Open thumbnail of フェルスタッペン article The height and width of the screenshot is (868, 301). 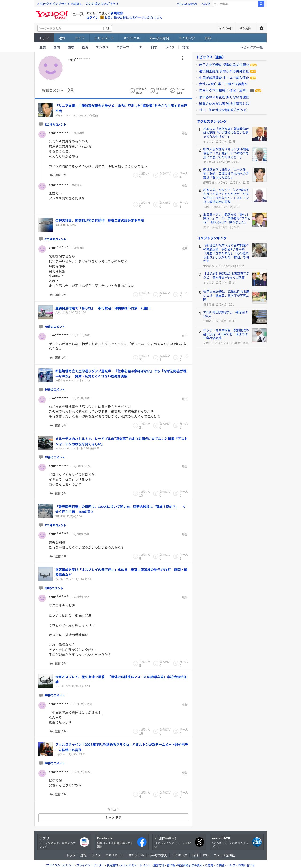pos(45,749)
